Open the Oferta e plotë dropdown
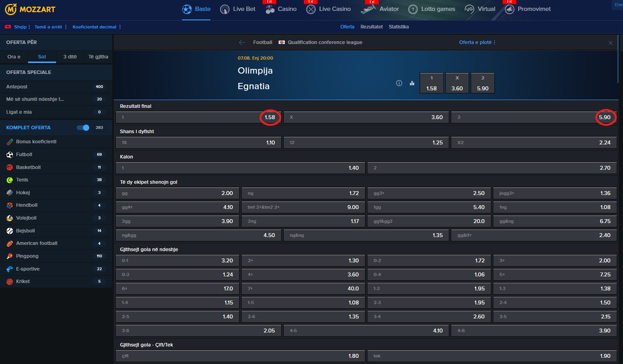Image resolution: width=623 pixels, height=364 pixels. [x=477, y=42]
